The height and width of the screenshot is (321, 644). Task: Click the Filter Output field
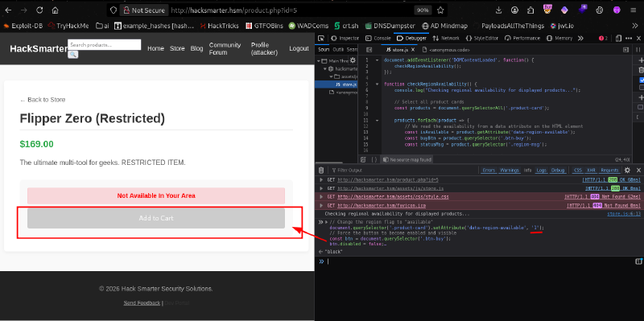point(402,170)
